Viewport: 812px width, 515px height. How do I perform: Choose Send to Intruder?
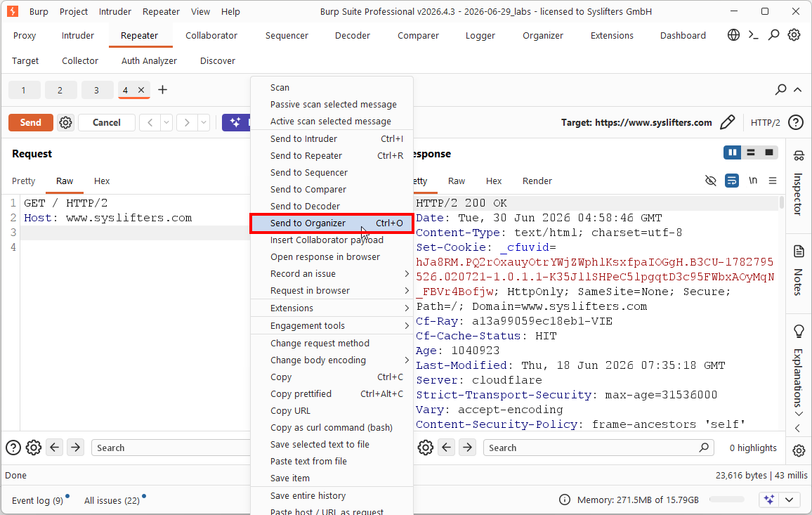pos(332,138)
